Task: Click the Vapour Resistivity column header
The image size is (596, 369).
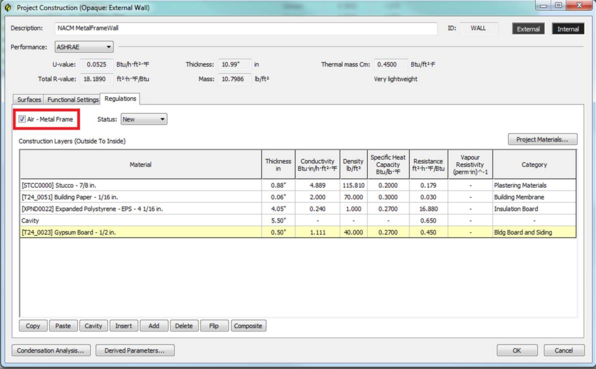Action: pyautogui.click(x=470, y=164)
